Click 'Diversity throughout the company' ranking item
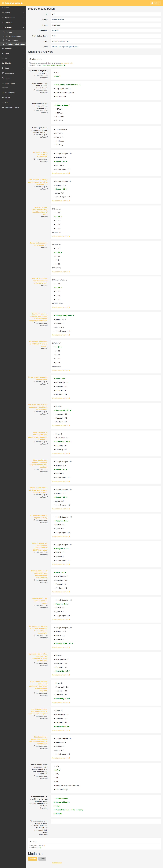Viewport: 163px width, 868px height. [68, 810]
